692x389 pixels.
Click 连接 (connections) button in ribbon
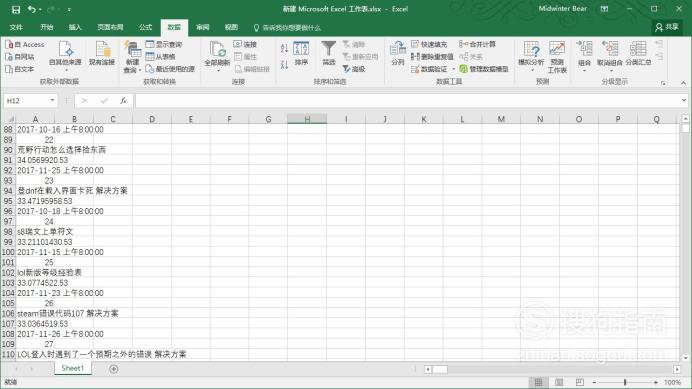(245, 45)
